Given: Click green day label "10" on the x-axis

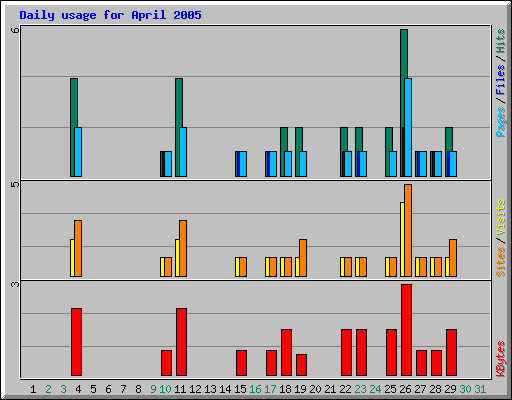Looking at the screenshot, I should pyautogui.click(x=165, y=389).
